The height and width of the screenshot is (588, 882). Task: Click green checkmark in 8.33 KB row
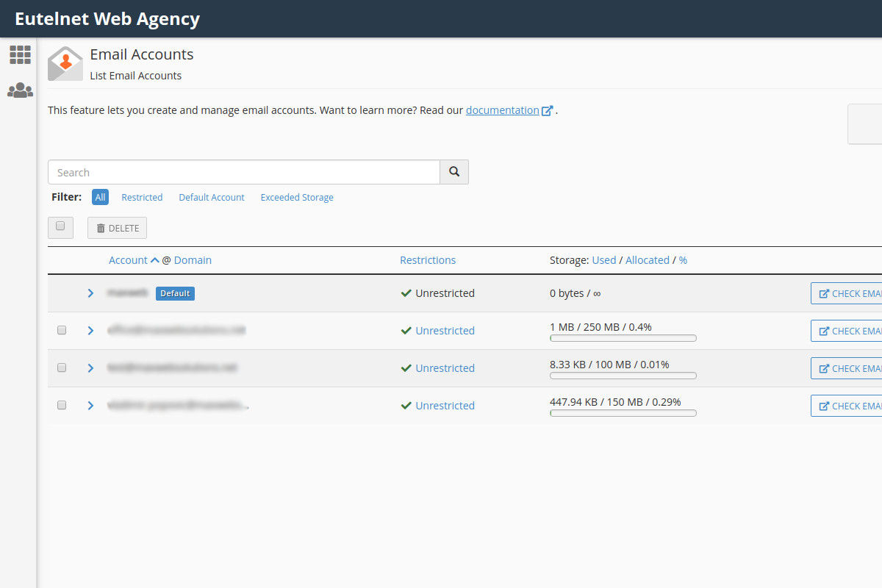[x=406, y=368]
